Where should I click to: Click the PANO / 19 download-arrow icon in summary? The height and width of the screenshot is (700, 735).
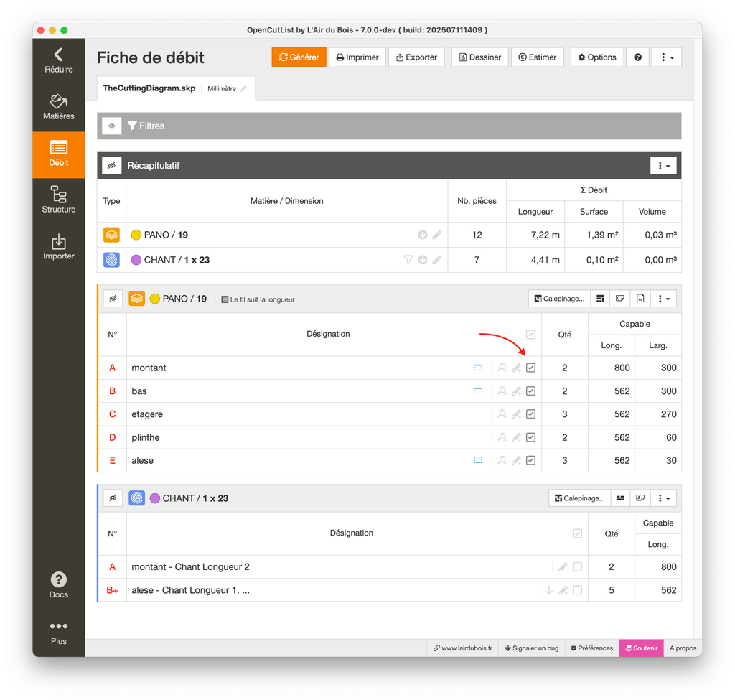click(423, 235)
